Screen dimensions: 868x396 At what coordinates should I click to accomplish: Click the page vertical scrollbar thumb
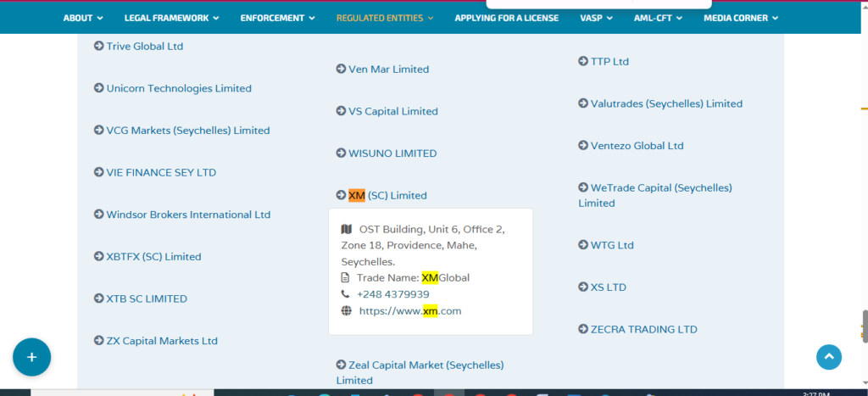tap(864, 325)
